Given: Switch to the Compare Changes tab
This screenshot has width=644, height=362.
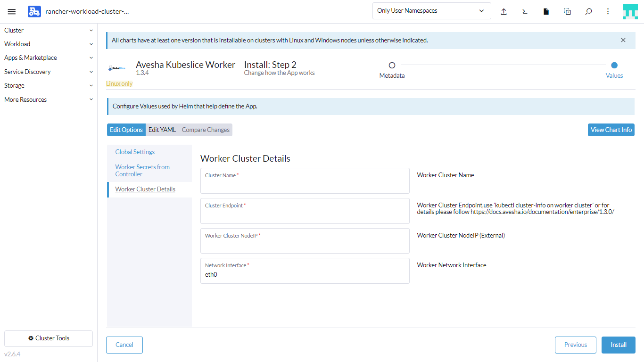Looking at the screenshot, I should coord(206,130).
